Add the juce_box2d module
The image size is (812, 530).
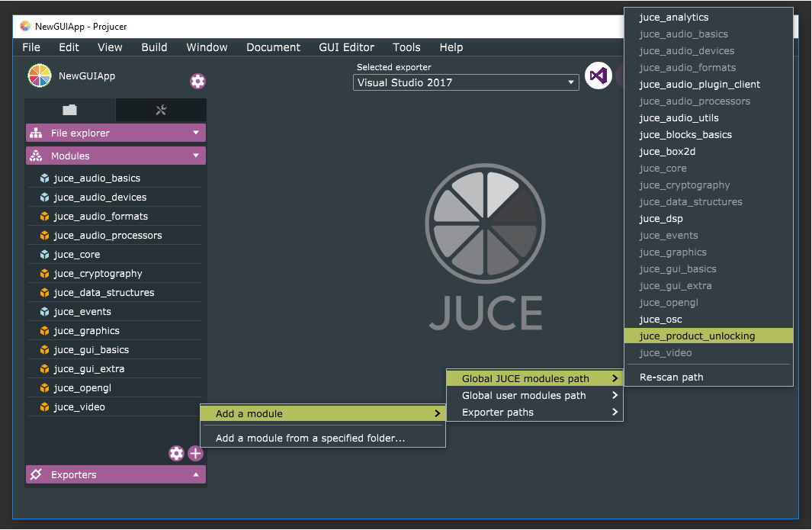pyautogui.click(x=708, y=151)
